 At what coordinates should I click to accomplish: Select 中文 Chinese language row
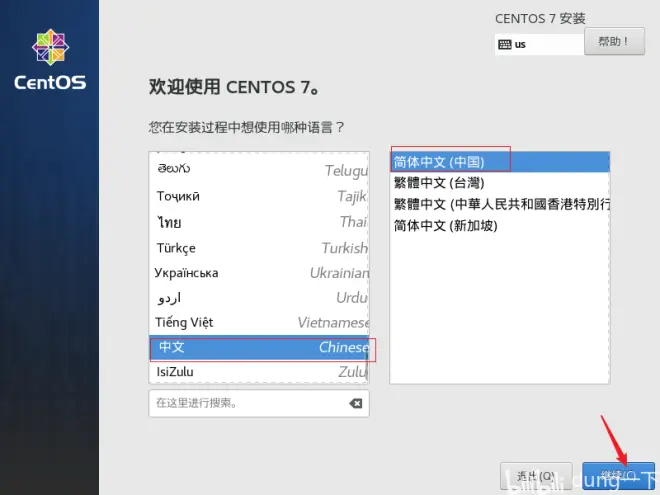point(259,347)
